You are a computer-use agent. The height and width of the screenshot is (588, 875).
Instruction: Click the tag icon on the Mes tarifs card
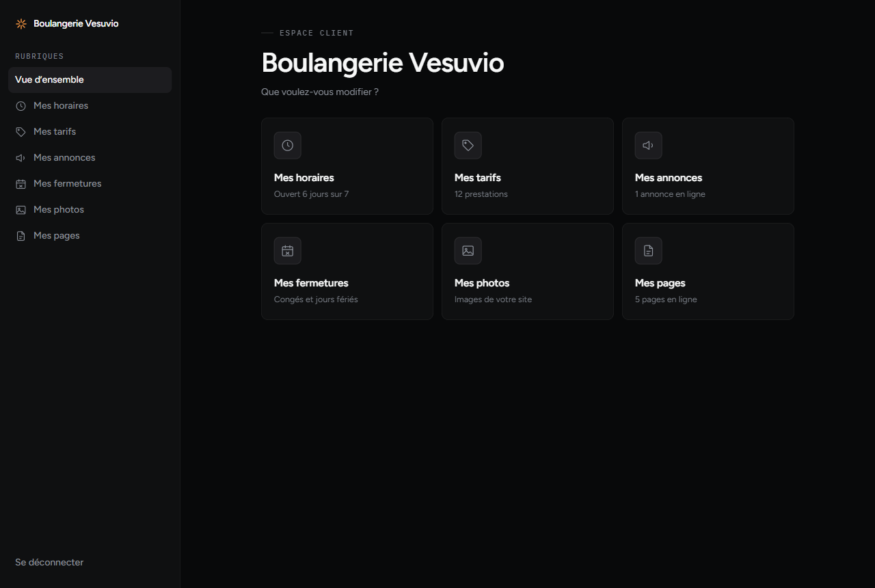(468, 146)
